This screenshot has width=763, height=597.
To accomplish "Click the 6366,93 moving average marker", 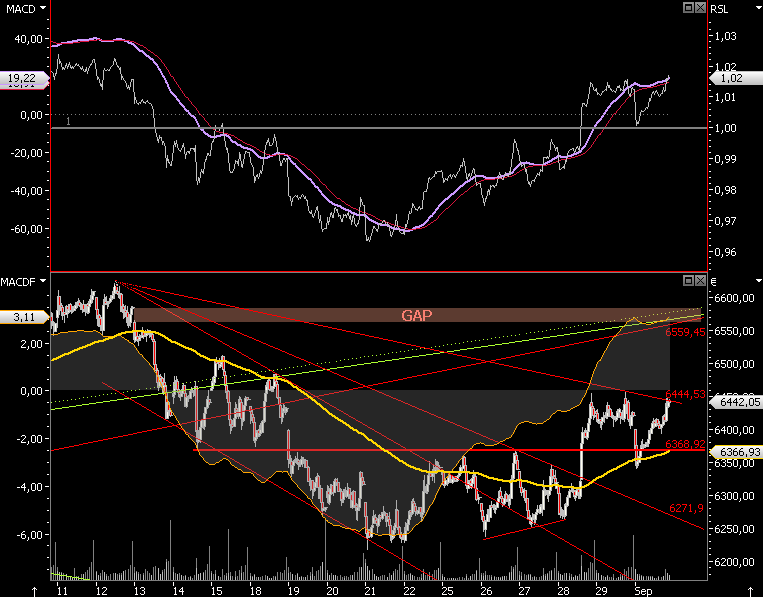I will coord(736,452).
